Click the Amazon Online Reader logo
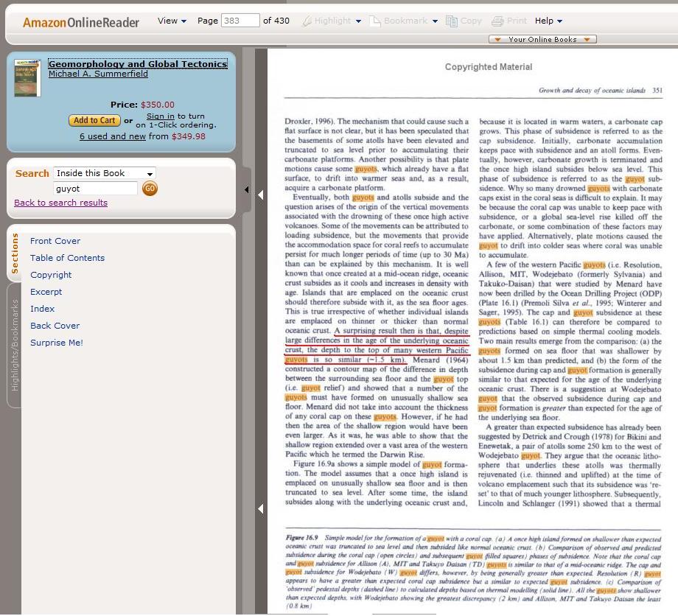This screenshot has width=678, height=616. coord(81,23)
